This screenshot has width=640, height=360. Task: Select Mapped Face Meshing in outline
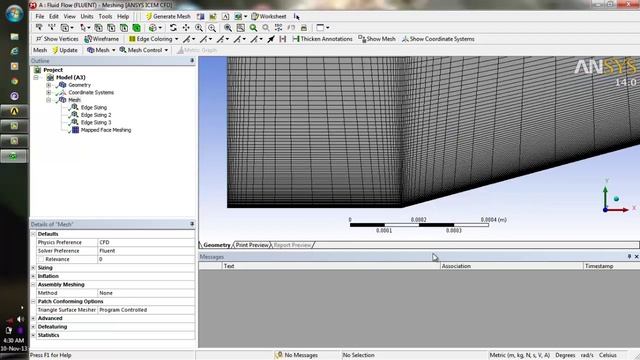click(106, 130)
